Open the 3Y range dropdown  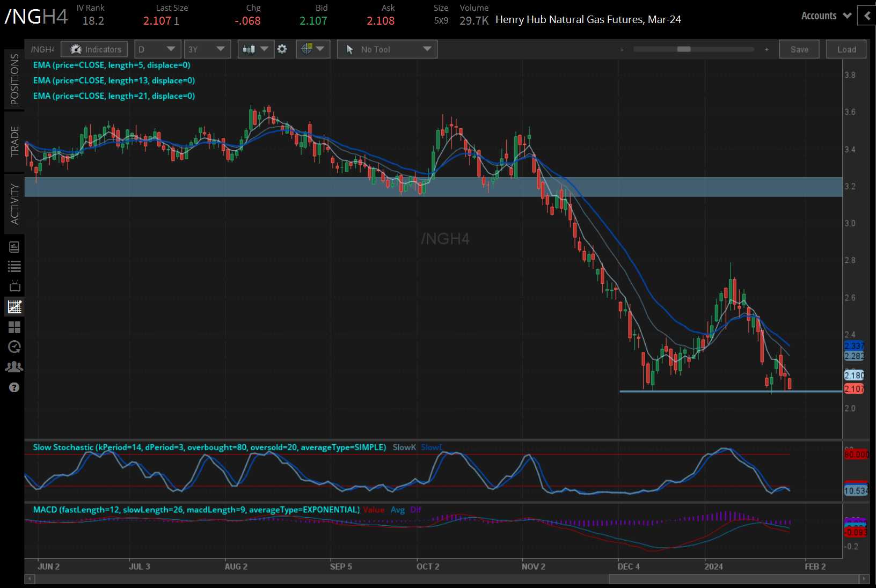(207, 49)
